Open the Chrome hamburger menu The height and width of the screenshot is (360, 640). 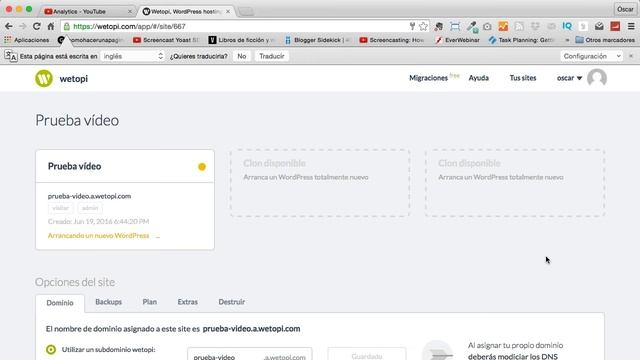(x=631, y=27)
